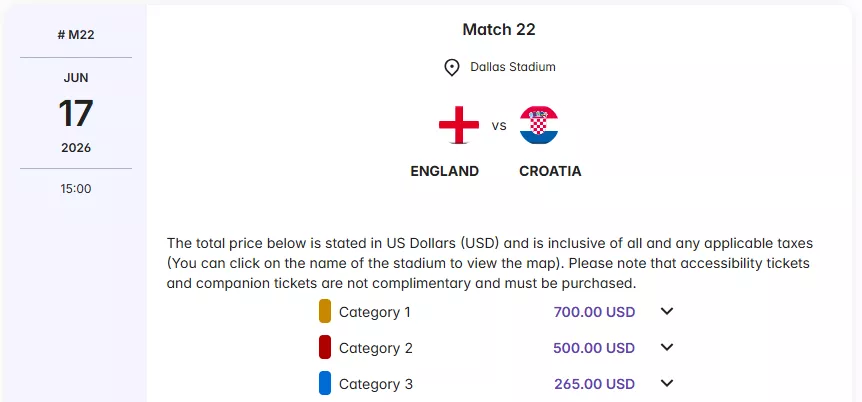The height and width of the screenshot is (402, 862).
Task: Click the gold Category 1 color swatch
Action: coord(325,311)
